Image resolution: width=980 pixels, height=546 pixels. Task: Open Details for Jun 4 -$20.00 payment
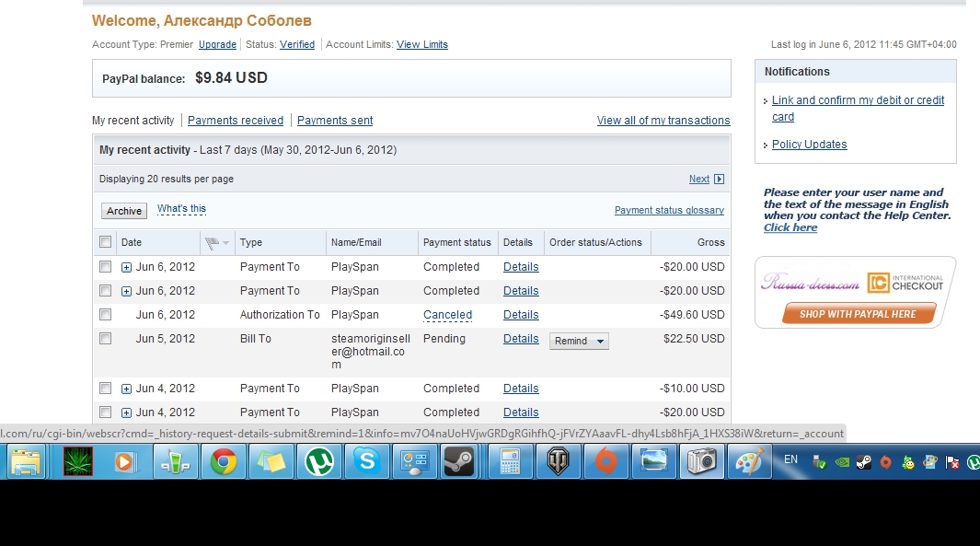521,412
